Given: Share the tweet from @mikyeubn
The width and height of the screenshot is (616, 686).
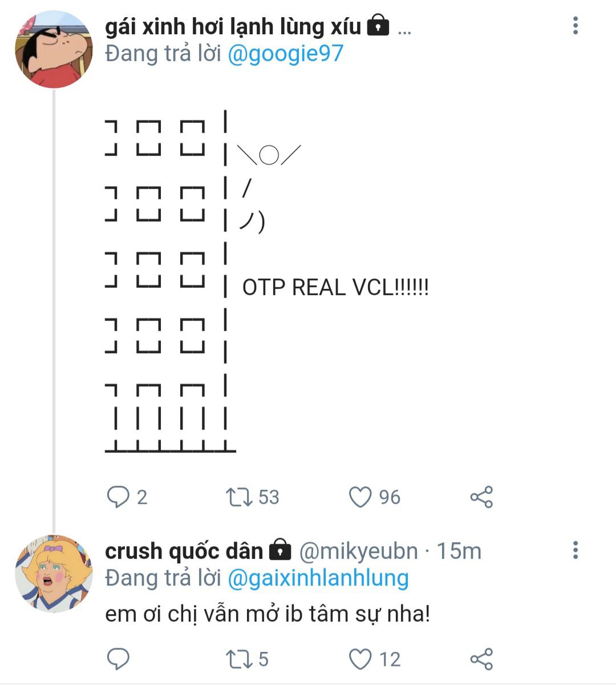Looking at the screenshot, I should click(481, 659).
